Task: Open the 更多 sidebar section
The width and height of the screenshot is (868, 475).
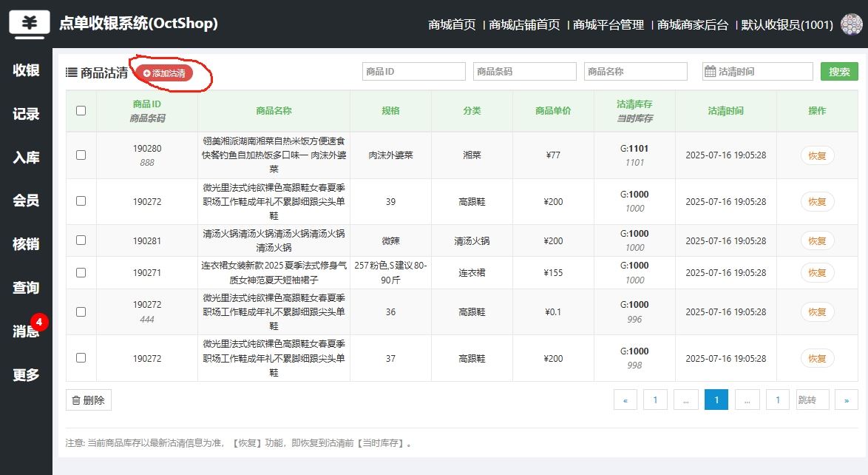Action: click(x=26, y=374)
